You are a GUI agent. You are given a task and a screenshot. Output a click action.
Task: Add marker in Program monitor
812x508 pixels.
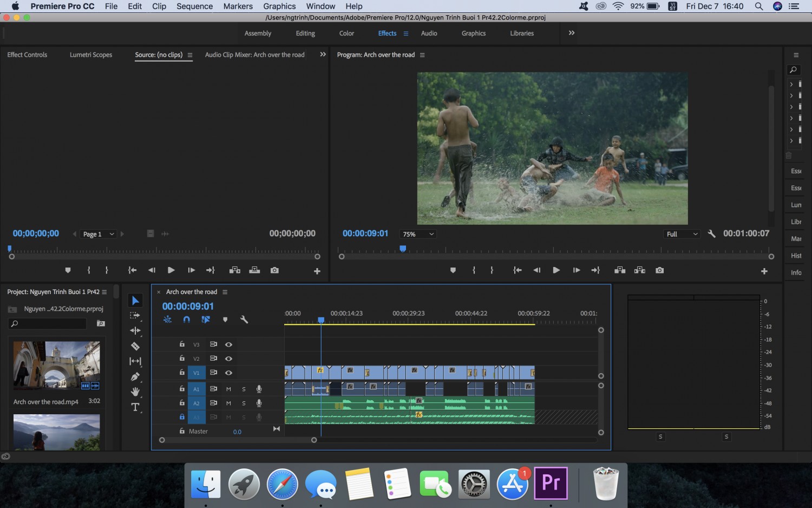pos(453,270)
